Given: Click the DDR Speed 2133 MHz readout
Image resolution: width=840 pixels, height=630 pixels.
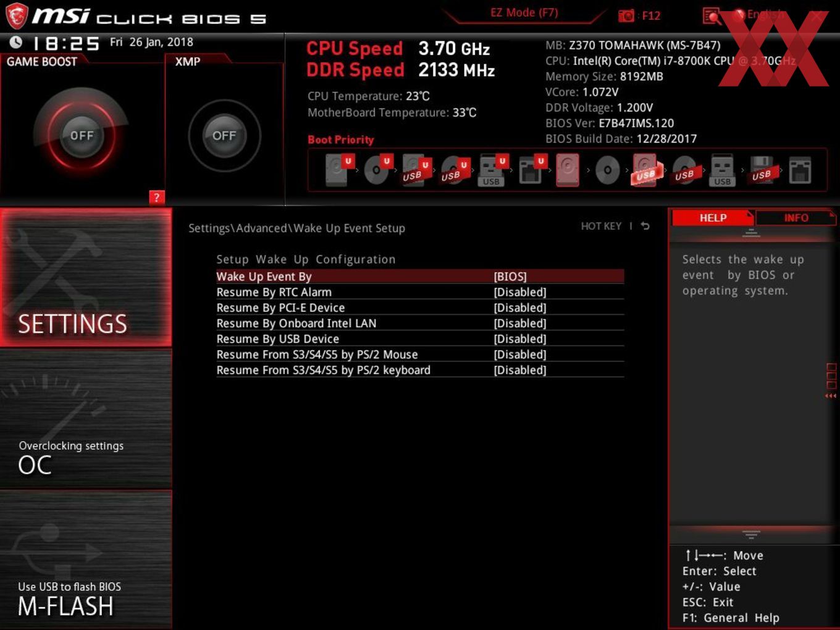Looking at the screenshot, I should (401, 70).
